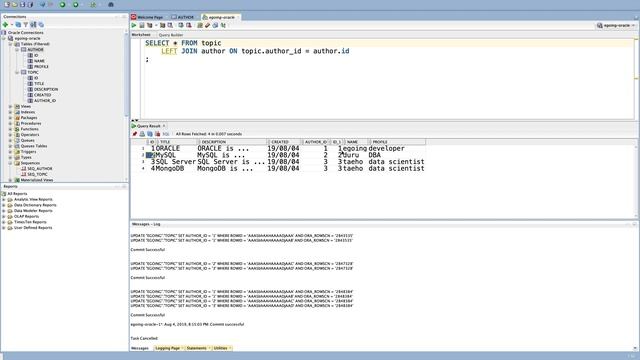This screenshot has width=640, height=360.
Task: Click the green Back navigation button
Action: pyautogui.click(x=62, y=4)
